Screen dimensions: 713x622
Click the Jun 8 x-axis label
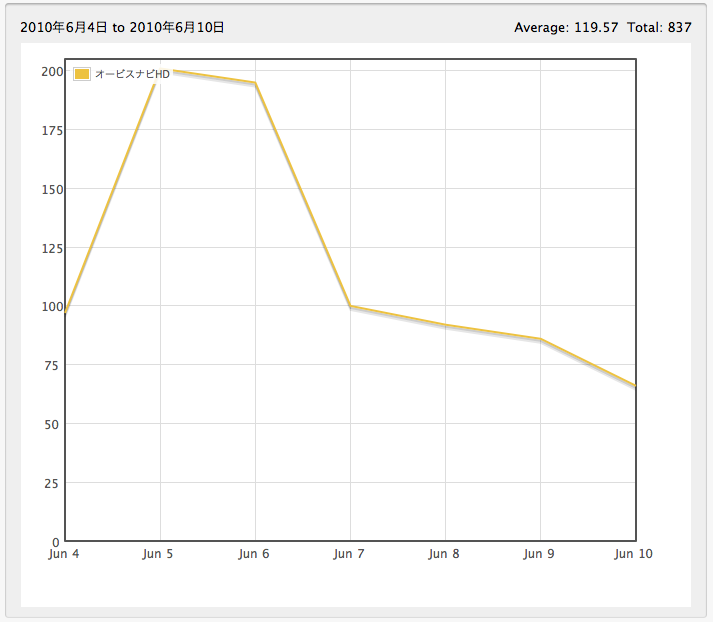click(444, 554)
